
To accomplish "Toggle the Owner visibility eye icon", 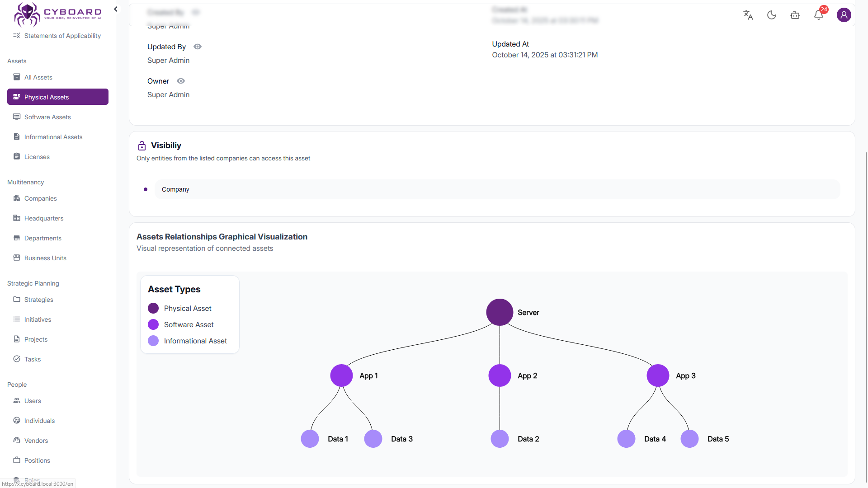I will (x=181, y=81).
